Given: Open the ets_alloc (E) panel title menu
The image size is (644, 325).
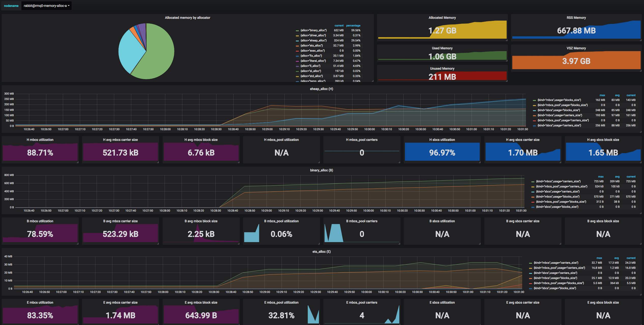Looking at the screenshot, I should click(x=321, y=252).
